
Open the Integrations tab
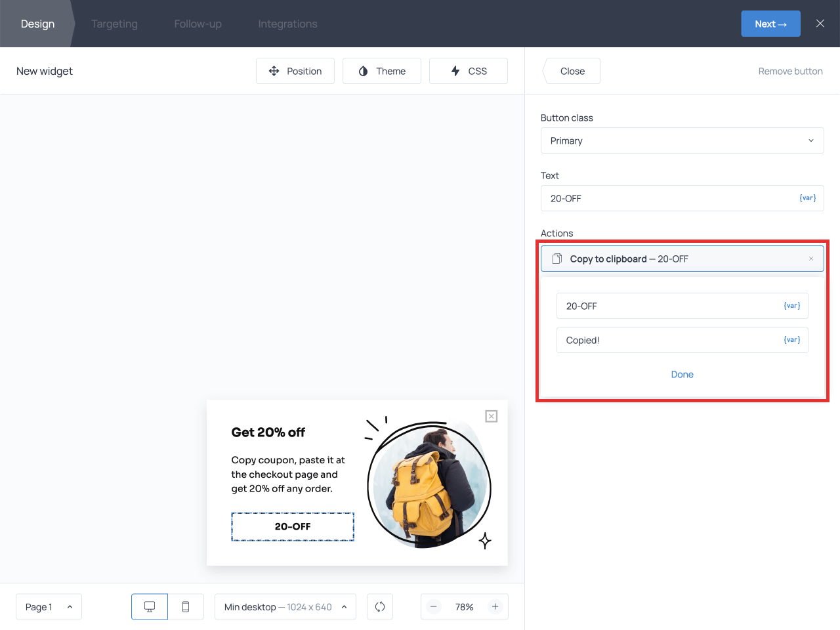[287, 24]
